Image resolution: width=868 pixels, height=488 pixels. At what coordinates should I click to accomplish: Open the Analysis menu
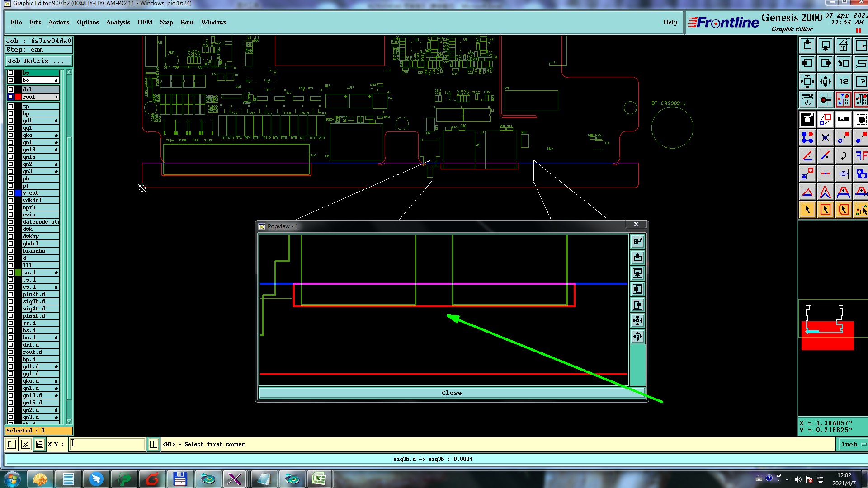118,23
